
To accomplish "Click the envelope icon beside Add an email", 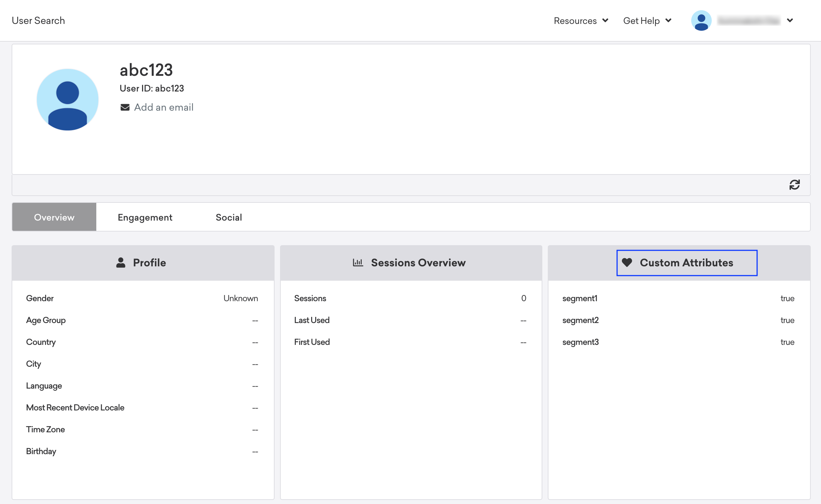I will coord(125,107).
